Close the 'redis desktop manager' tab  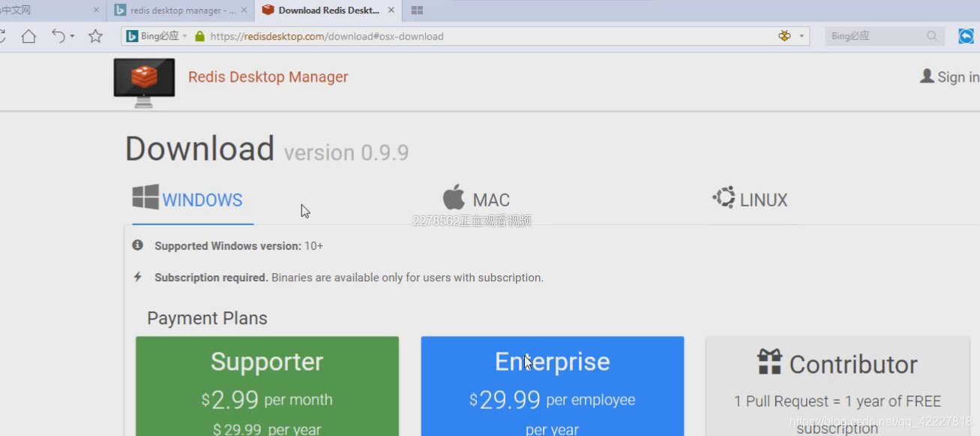(244, 11)
